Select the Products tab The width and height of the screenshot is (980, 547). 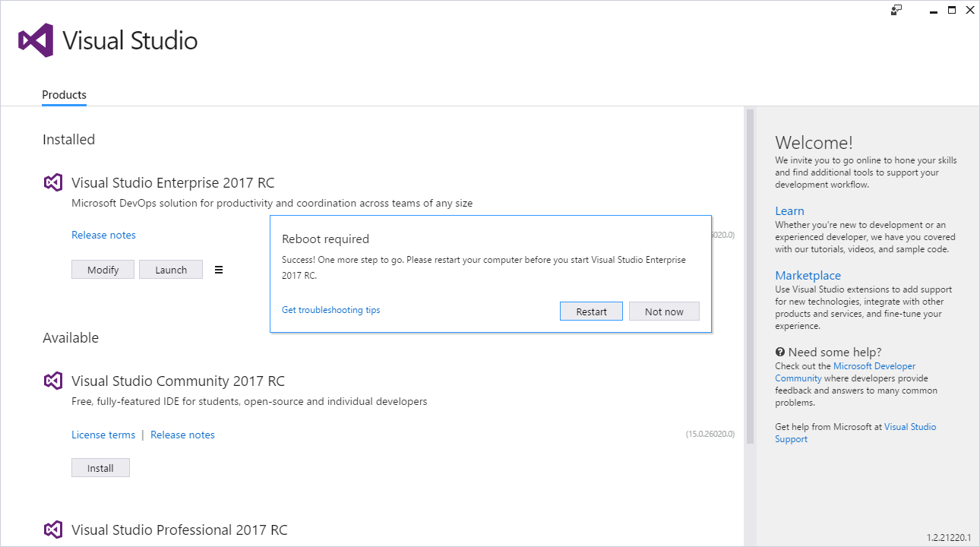64,95
